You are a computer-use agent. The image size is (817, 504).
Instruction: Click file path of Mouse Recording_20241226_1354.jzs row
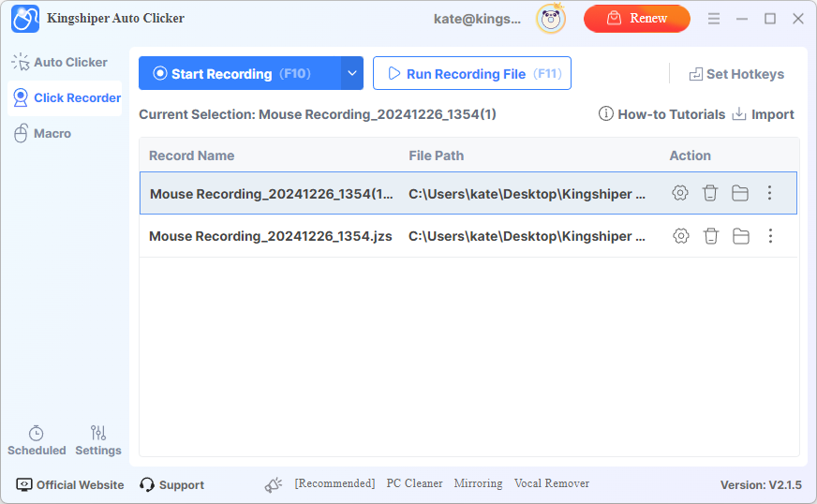coord(527,236)
